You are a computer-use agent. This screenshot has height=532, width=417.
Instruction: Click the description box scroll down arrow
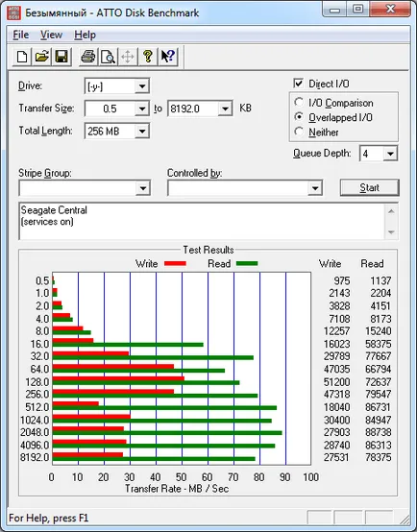point(391,232)
